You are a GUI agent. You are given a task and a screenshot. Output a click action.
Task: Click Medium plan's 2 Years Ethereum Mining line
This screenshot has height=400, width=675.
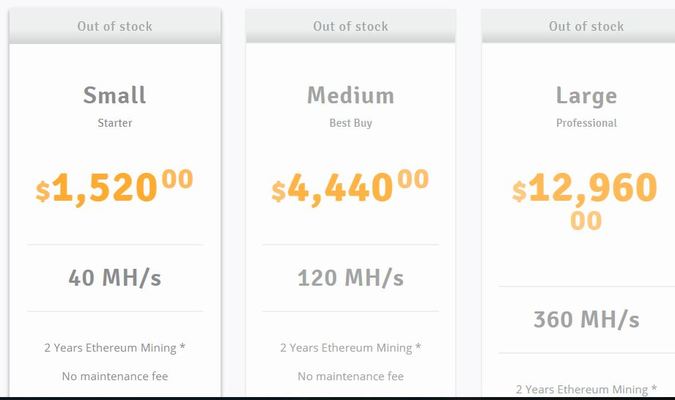tap(350, 348)
